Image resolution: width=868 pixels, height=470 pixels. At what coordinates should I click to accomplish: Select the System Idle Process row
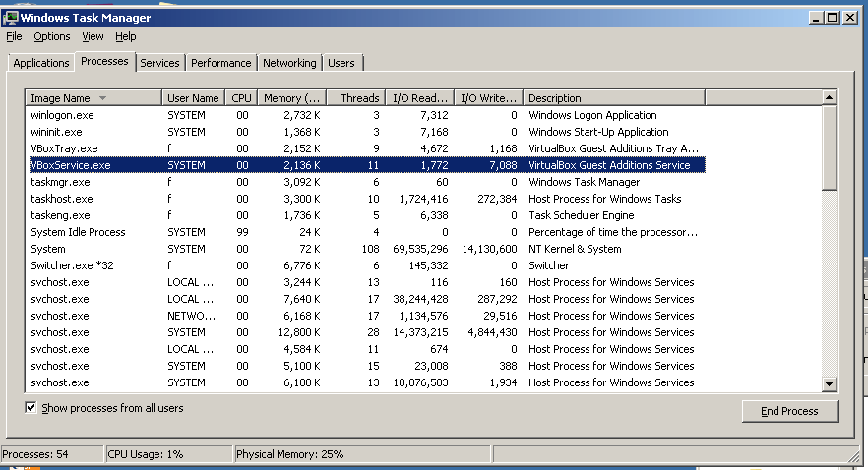pyautogui.click(x=78, y=232)
